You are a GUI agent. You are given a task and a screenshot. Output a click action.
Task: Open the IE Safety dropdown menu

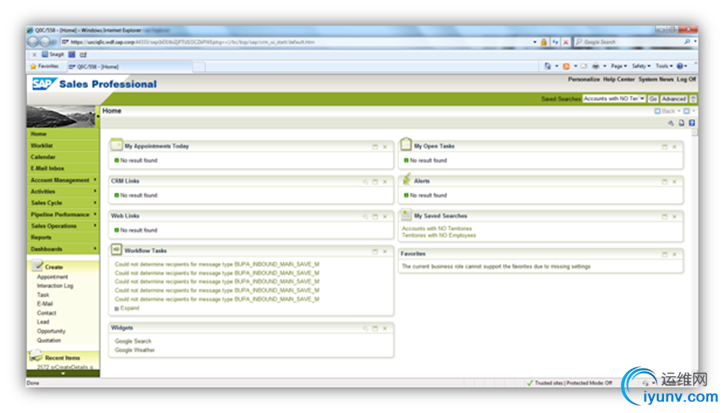tap(641, 66)
